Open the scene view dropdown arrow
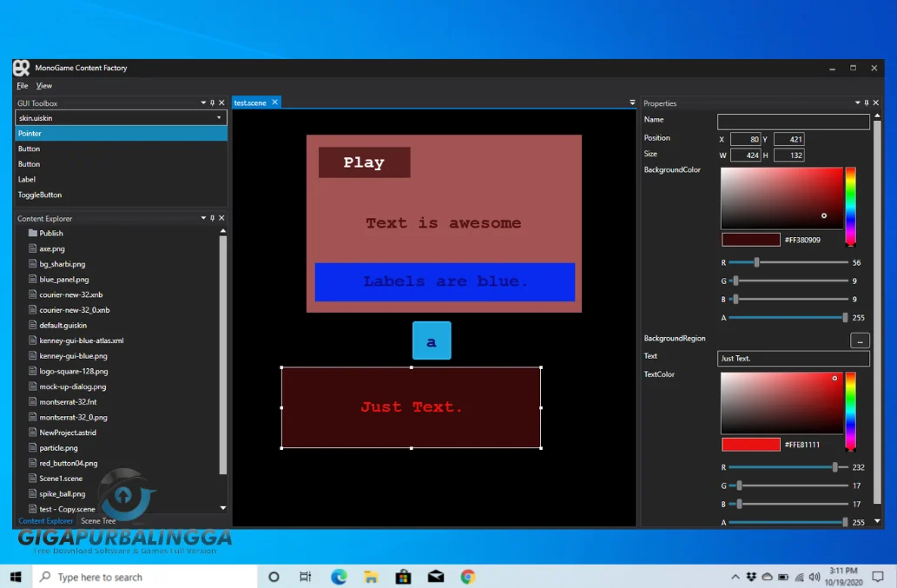Image resolution: width=897 pixels, height=588 pixels. 632,102
